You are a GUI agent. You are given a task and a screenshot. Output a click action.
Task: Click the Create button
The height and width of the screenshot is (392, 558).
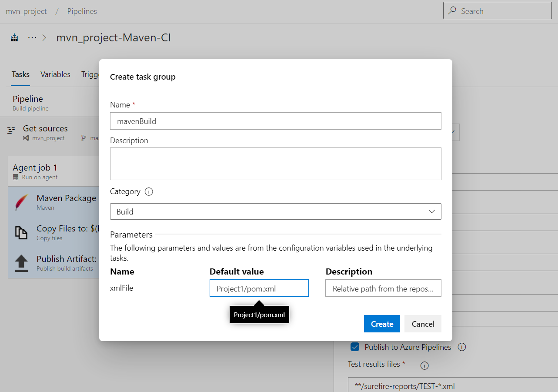point(382,324)
